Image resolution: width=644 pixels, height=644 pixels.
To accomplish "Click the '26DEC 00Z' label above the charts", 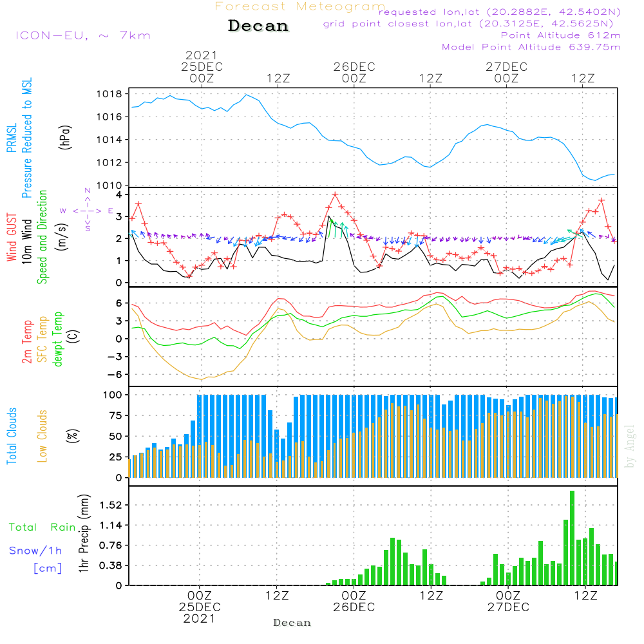I will [x=354, y=72].
